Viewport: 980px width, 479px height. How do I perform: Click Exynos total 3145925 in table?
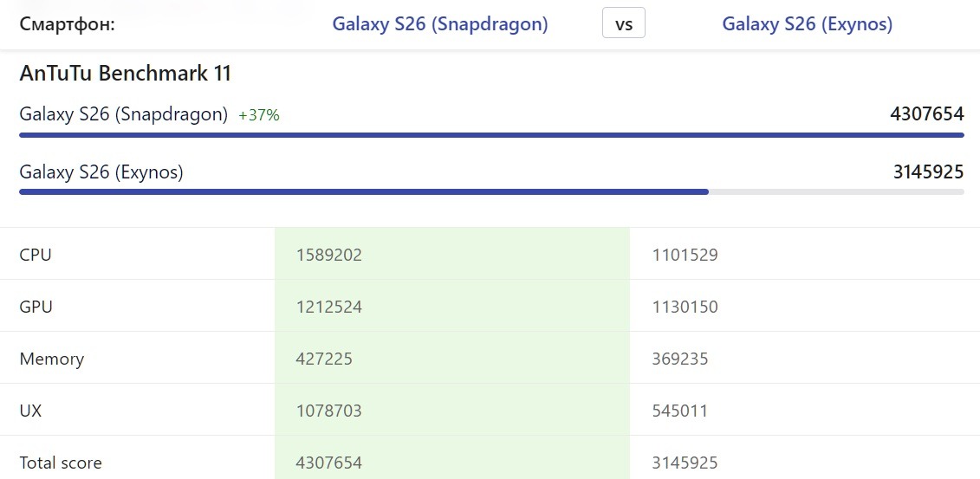tap(685, 463)
